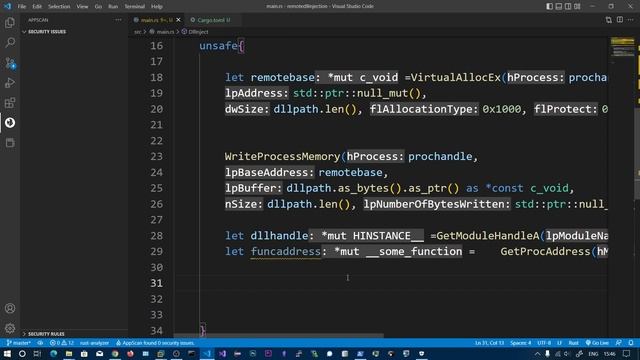The image size is (640, 360).
Task: Open the Extensions view
Action: [10, 103]
